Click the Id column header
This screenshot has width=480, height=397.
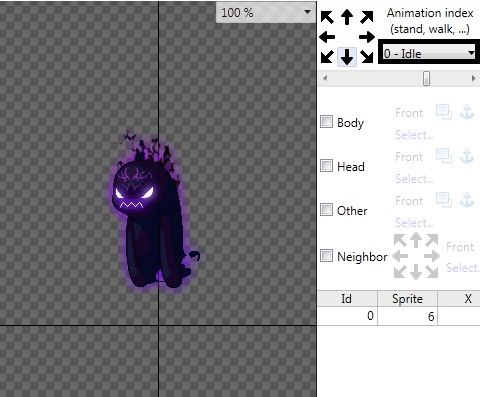point(347,299)
